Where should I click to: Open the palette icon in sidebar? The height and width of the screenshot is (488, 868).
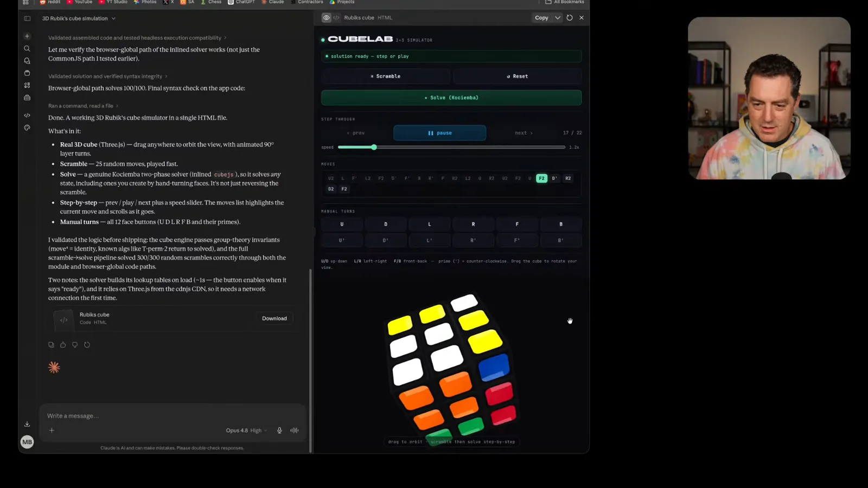coord(27,128)
